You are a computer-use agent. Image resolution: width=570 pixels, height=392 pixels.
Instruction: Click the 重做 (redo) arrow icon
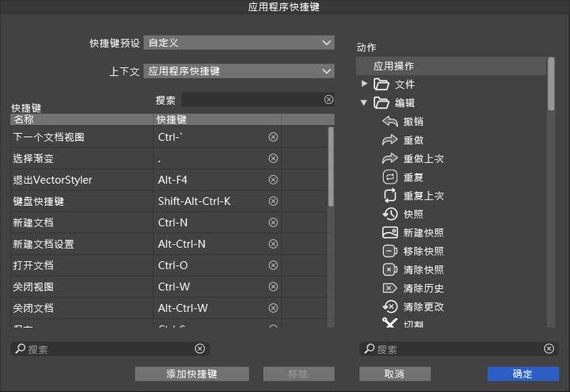point(389,139)
